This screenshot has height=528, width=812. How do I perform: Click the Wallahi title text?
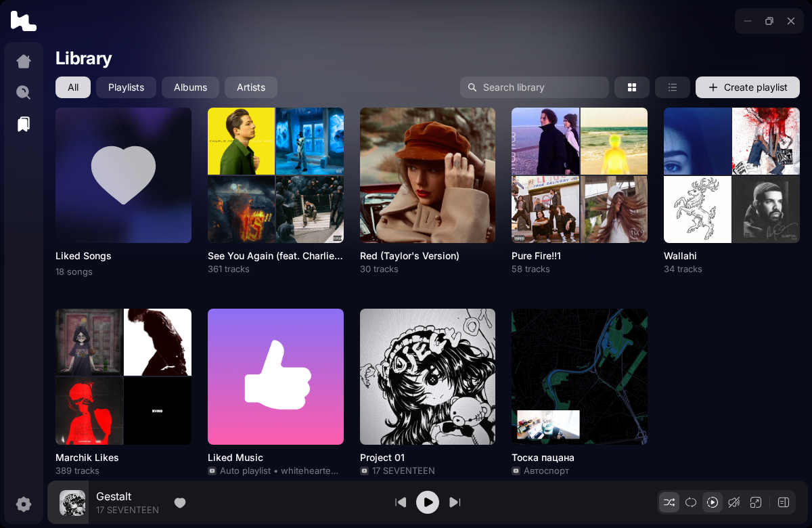(680, 256)
